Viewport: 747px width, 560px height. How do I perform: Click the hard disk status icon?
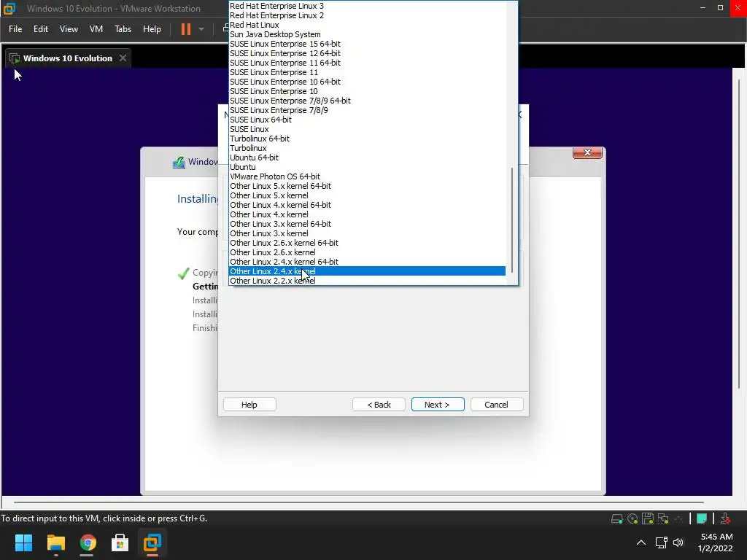point(617,518)
